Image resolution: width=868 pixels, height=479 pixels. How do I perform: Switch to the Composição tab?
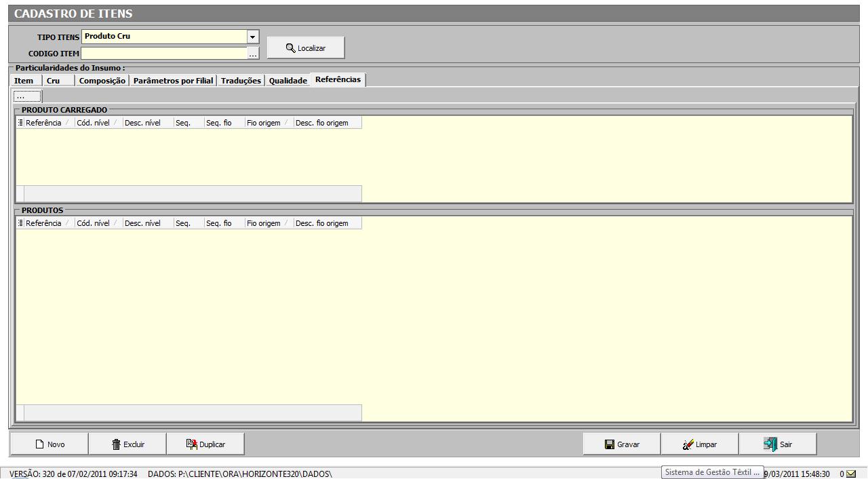click(102, 81)
